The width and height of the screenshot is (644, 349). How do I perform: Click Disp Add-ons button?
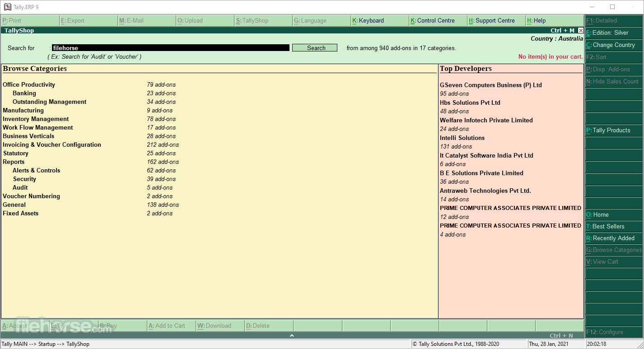point(614,70)
